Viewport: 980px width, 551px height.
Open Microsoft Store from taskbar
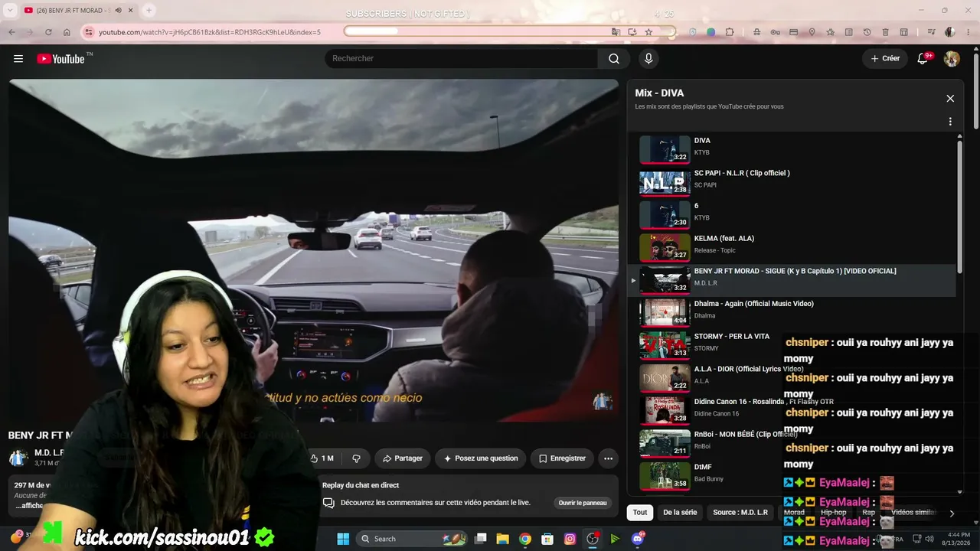(547, 539)
